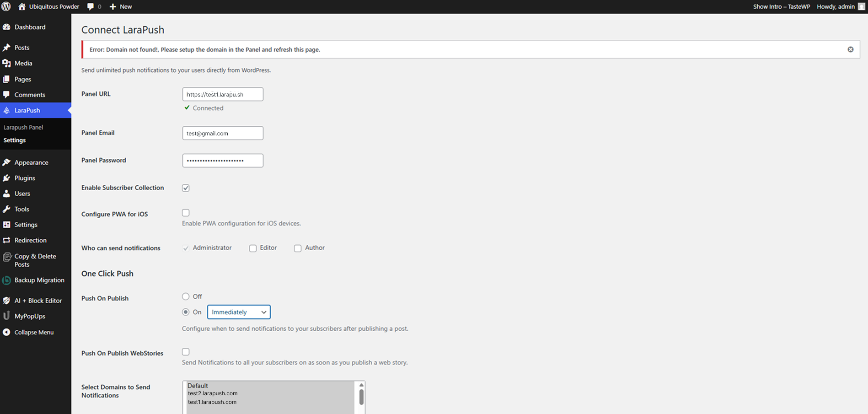868x414 pixels.
Task: Click the Collapse Menu arrow icon
Action: click(x=6, y=332)
